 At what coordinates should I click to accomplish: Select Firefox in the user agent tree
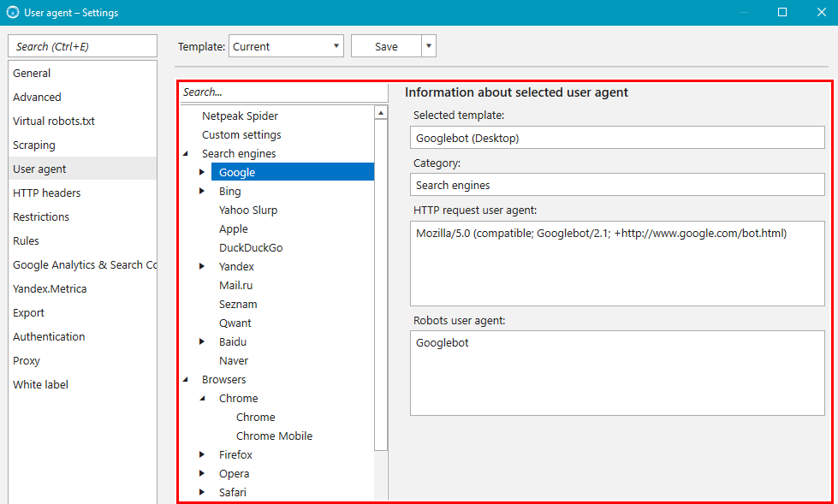pyautogui.click(x=235, y=455)
